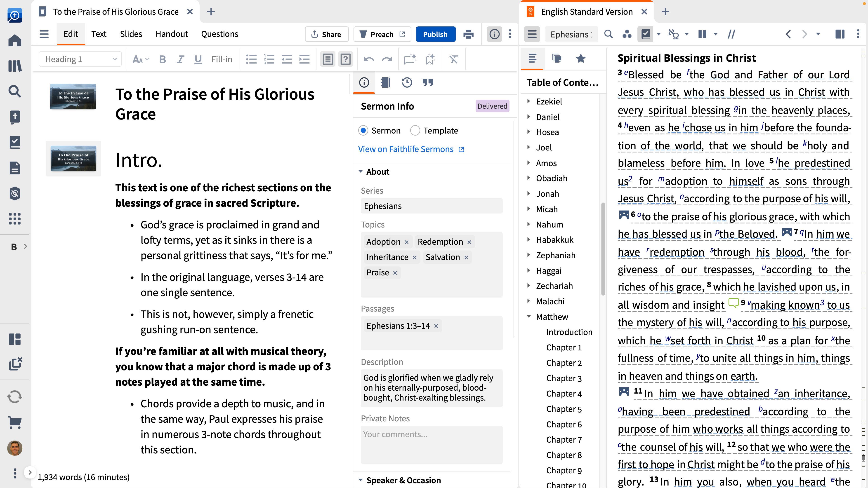Open the quotes panel icon

[428, 82]
